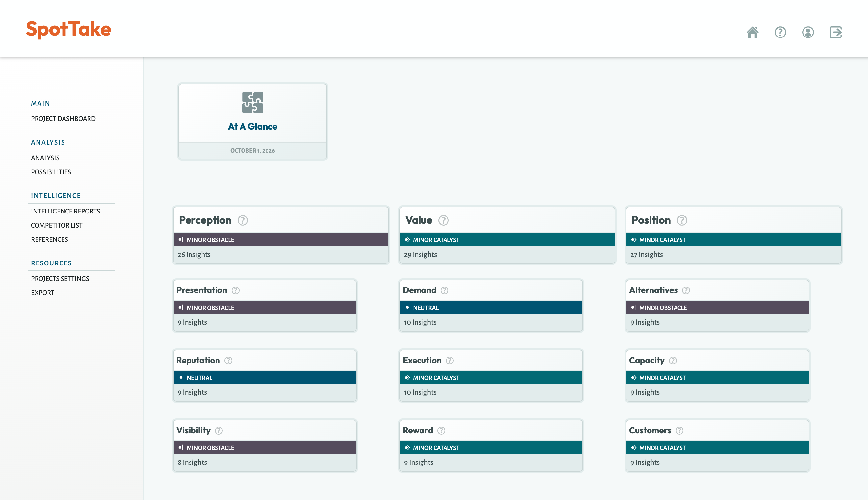This screenshot has width=868, height=500.
Task: Click Minor Obstacle status bar under Alternatives
Action: click(717, 307)
